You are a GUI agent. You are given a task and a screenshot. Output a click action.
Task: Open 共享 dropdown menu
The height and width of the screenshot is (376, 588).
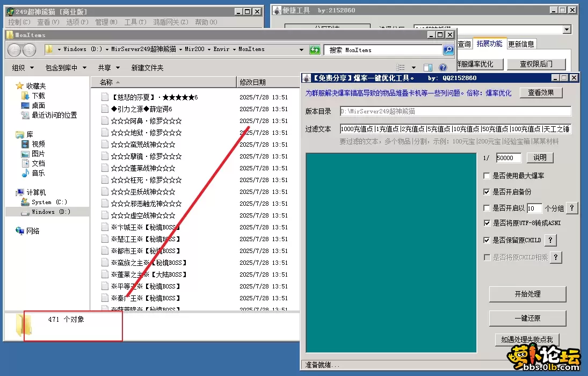[x=109, y=68]
